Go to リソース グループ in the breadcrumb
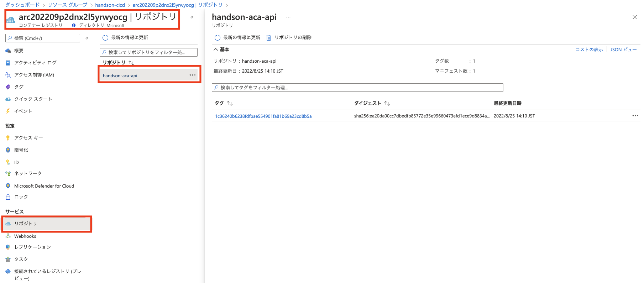This screenshot has height=283, width=644. pyautogui.click(x=68, y=5)
